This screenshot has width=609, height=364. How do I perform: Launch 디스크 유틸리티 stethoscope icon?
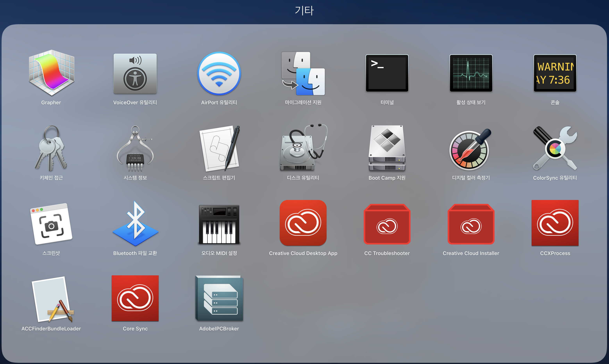(x=303, y=148)
